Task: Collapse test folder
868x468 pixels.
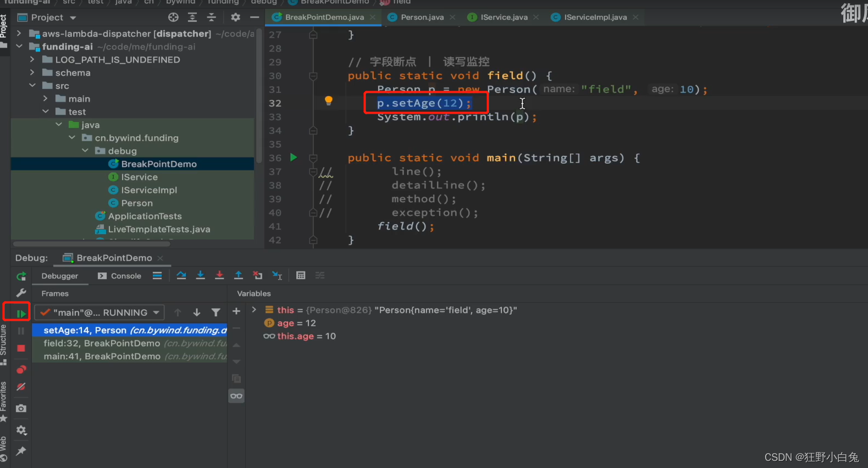Action: [45, 112]
